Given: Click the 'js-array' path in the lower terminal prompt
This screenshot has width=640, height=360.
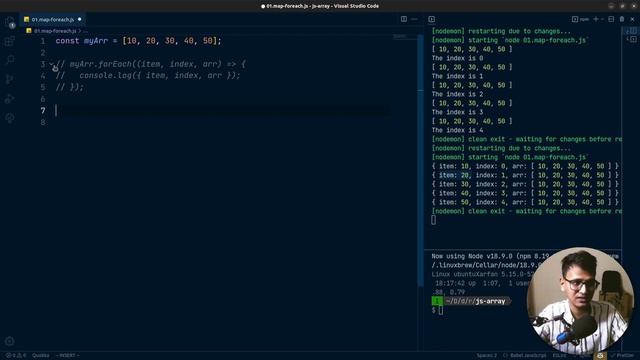Looking at the screenshot, I should point(490,301).
